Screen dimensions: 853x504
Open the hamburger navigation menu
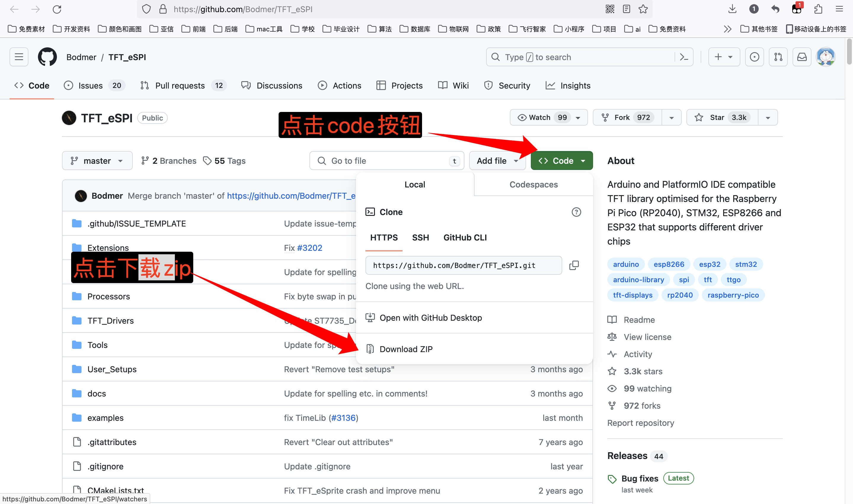click(x=19, y=57)
